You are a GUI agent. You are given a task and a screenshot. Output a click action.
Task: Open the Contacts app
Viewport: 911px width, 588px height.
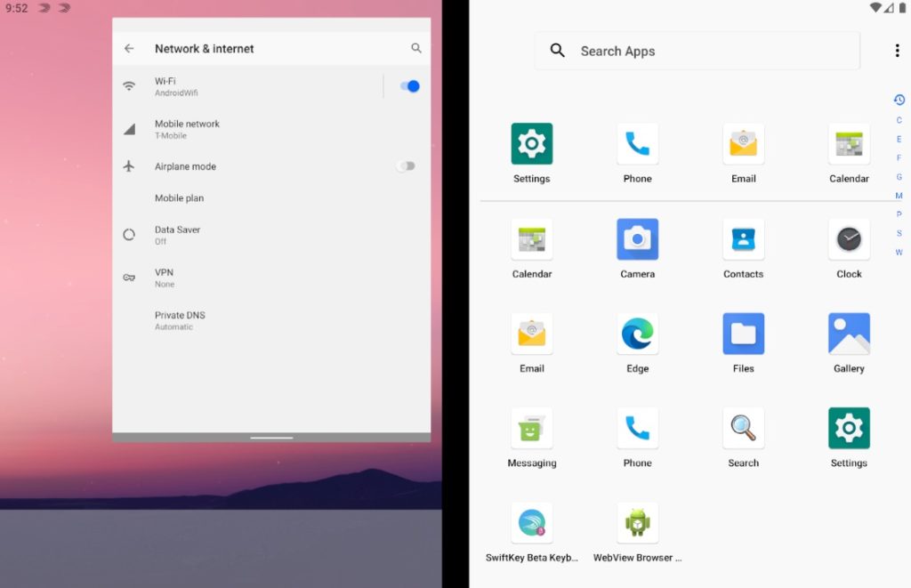click(743, 238)
